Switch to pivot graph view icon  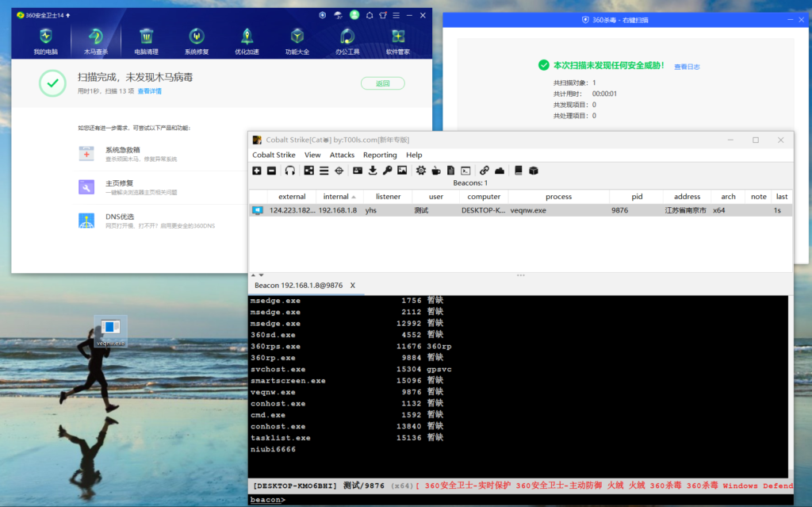tap(308, 171)
